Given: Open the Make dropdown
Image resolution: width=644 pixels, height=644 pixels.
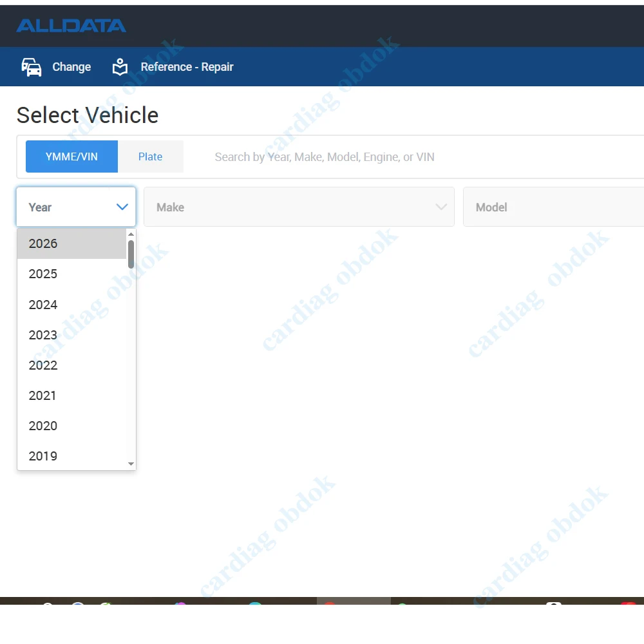Looking at the screenshot, I should [299, 207].
